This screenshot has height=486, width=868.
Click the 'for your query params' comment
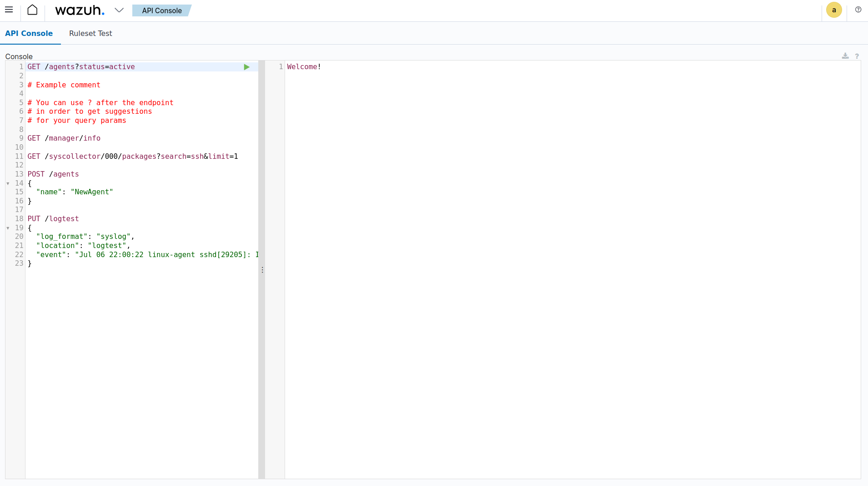(77, 121)
